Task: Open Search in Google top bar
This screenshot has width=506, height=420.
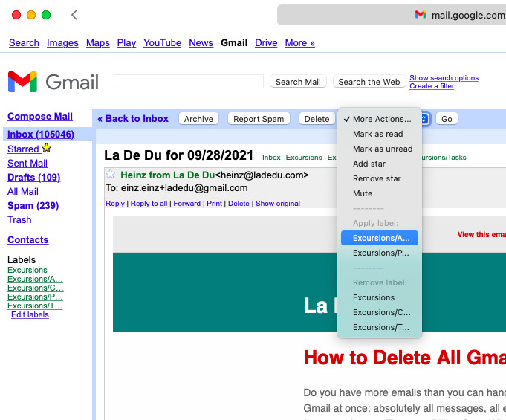Action: (x=24, y=42)
